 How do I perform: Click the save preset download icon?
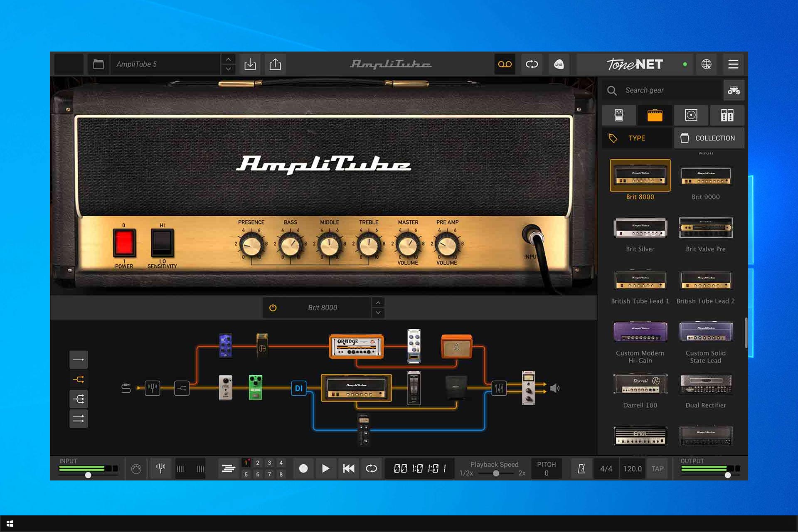(x=250, y=64)
